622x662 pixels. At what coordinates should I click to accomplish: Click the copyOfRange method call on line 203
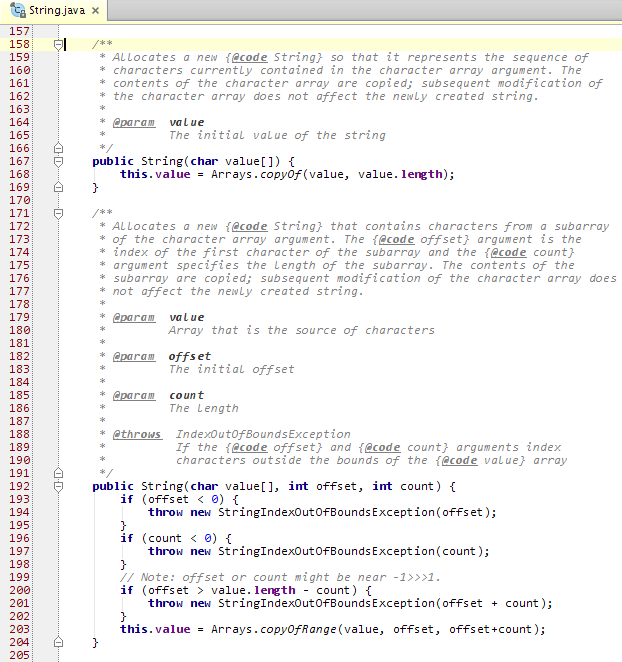pos(298,629)
